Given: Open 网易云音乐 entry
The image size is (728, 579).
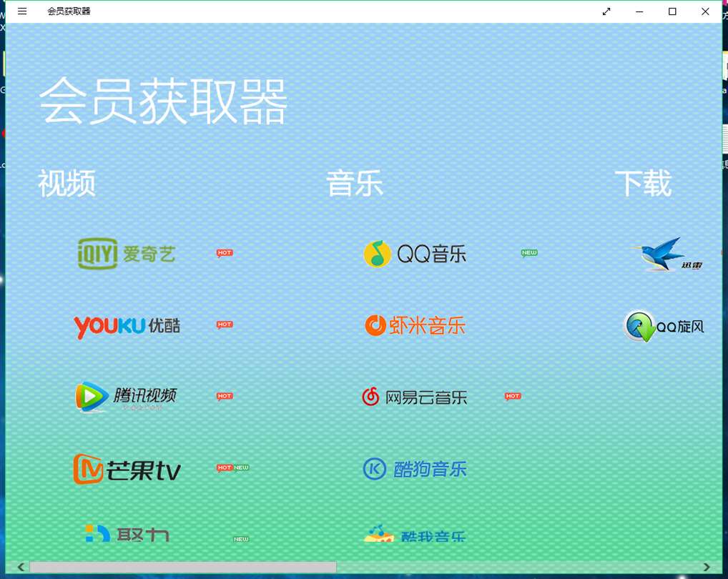Looking at the screenshot, I should 414,397.
